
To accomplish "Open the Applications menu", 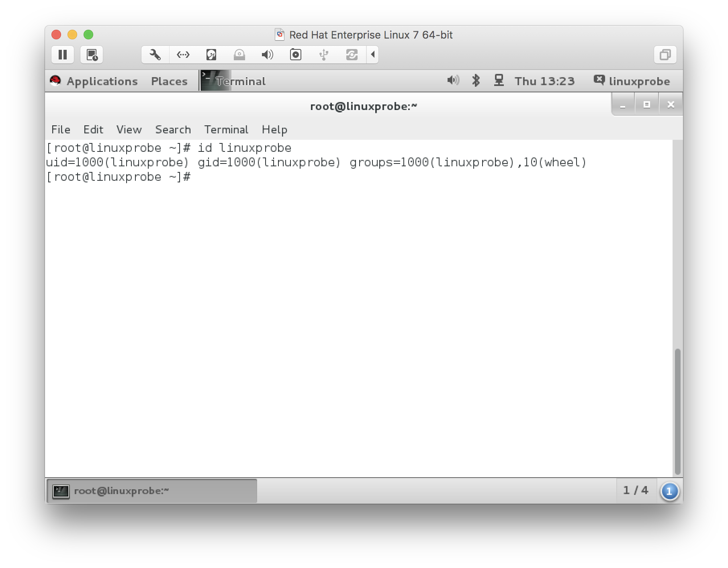I will pos(102,81).
